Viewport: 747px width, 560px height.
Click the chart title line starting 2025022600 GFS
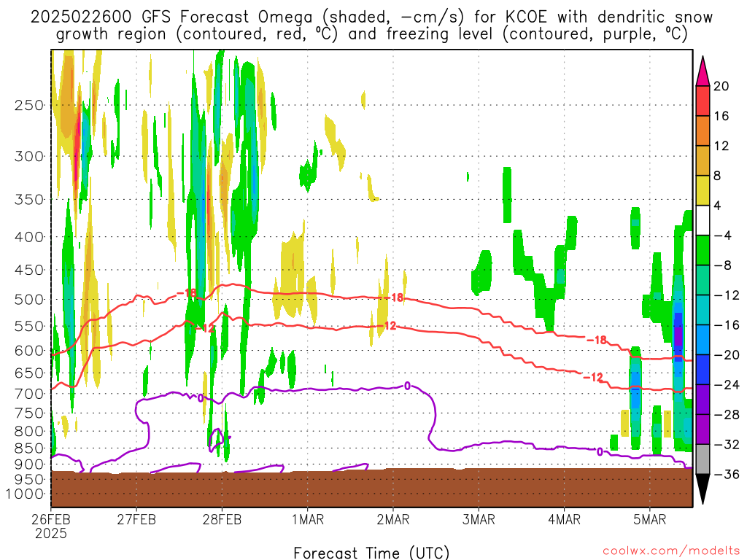(371, 17)
